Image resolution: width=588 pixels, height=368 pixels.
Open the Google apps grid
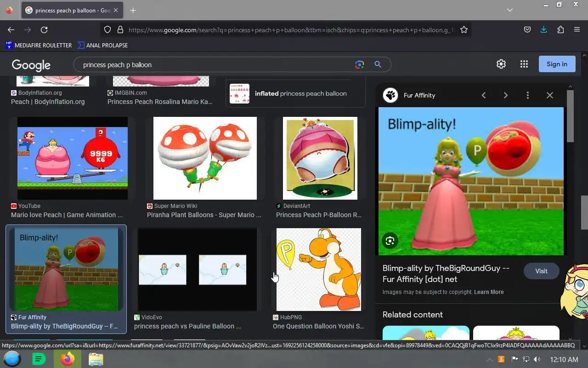524,64
